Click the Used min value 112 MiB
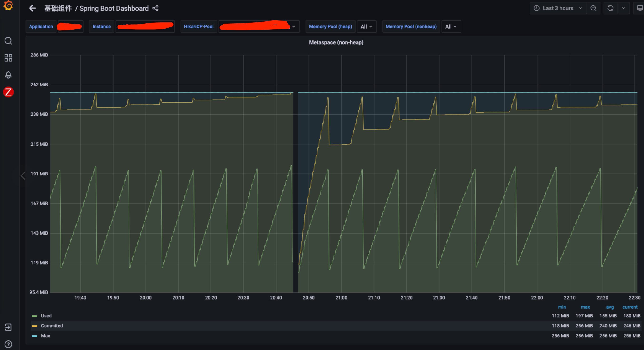This screenshot has width=644, height=350. click(560, 316)
